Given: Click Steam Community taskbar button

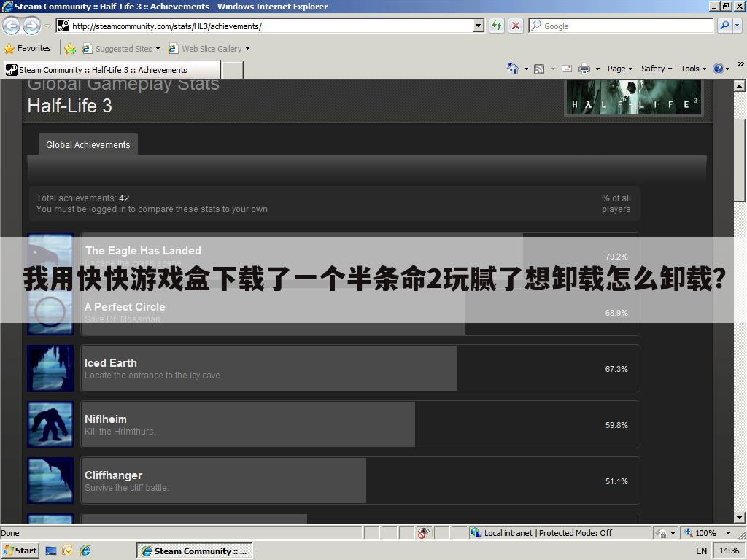Looking at the screenshot, I should point(194,551).
